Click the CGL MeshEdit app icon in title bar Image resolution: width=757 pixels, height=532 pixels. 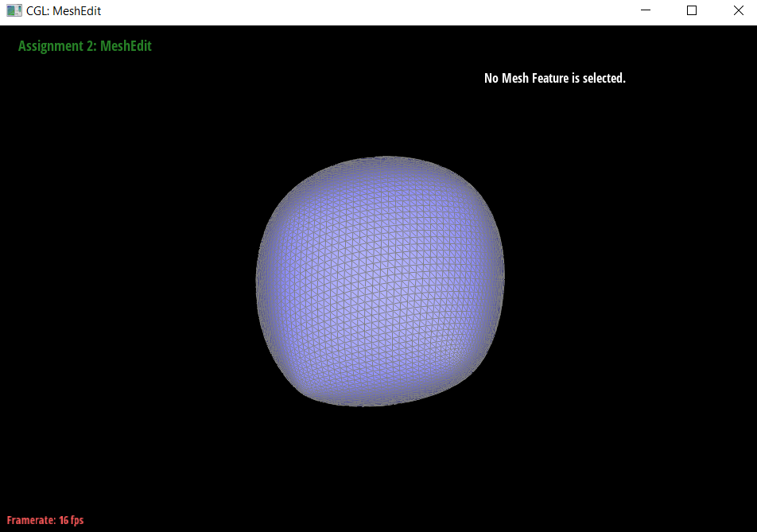click(x=14, y=10)
